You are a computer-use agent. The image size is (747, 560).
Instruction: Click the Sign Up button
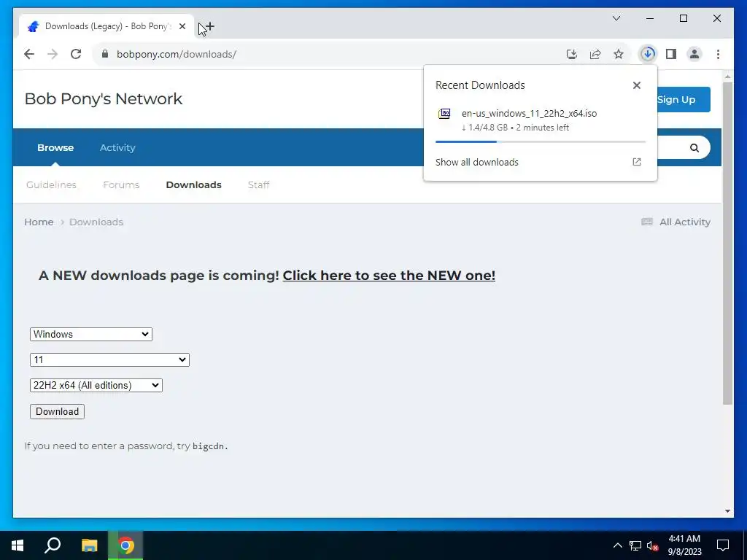click(x=683, y=99)
